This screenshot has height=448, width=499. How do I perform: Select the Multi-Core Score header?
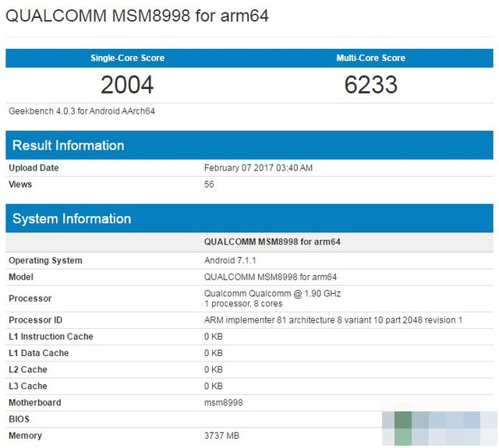pyautogui.click(x=371, y=58)
